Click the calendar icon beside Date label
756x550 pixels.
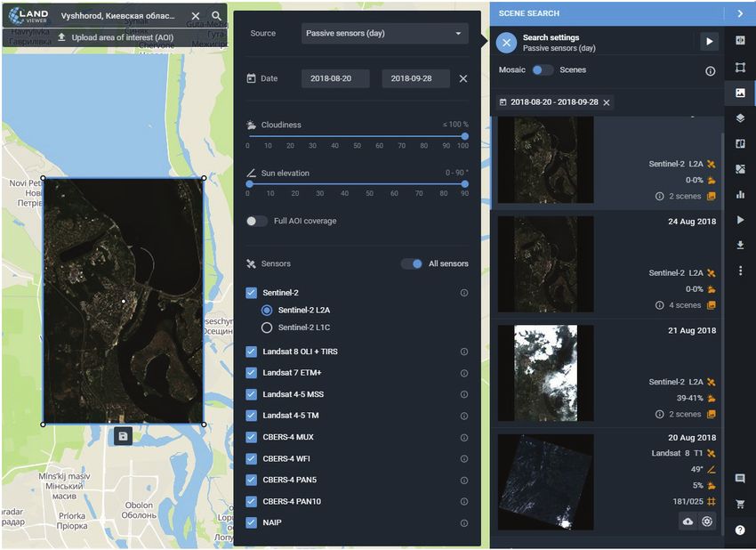click(x=251, y=78)
